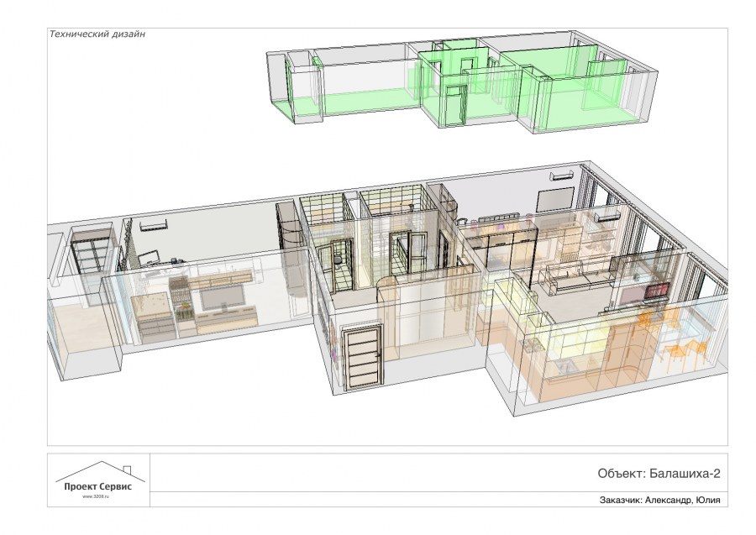Select the air conditioner in left room
756x535 pixels.
click(154, 224)
